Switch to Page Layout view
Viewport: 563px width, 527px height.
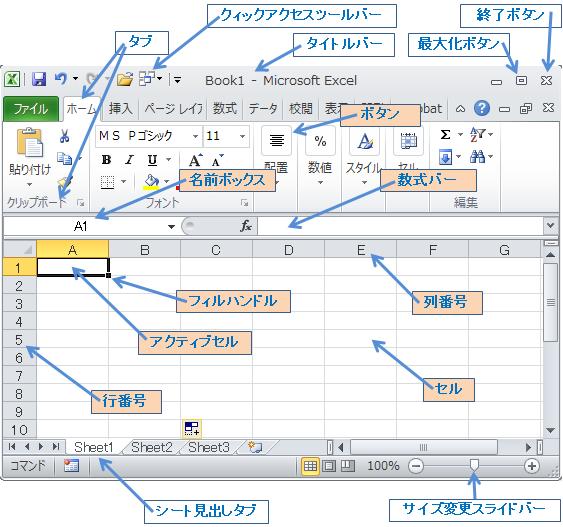coord(329,466)
